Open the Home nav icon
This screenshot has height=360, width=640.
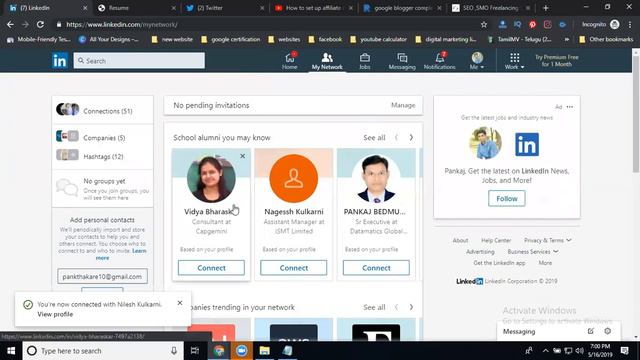click(x=290, y=61)
